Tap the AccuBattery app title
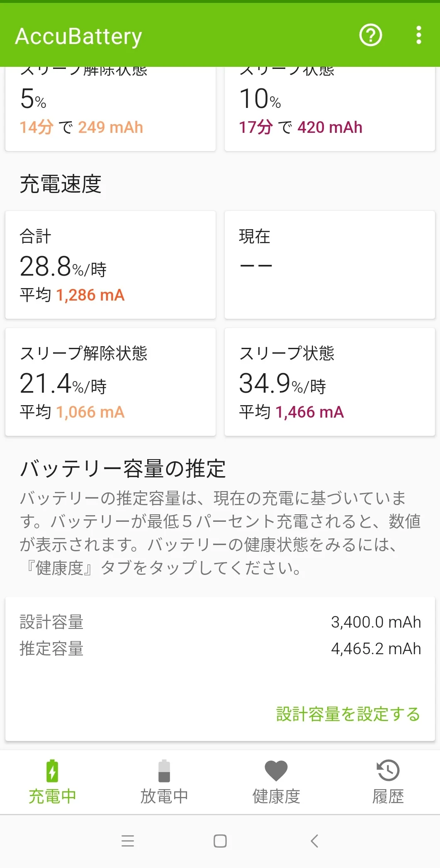 tap(79, 36)
